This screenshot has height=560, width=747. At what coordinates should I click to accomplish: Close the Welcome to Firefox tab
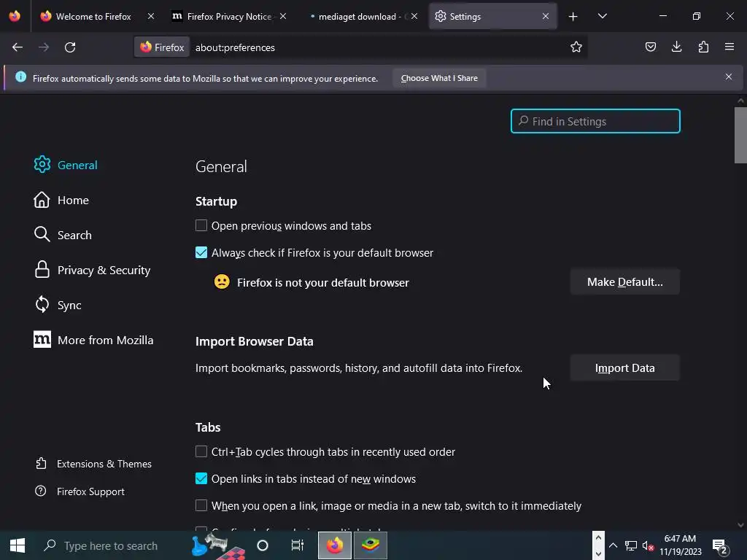coord(150,16)
